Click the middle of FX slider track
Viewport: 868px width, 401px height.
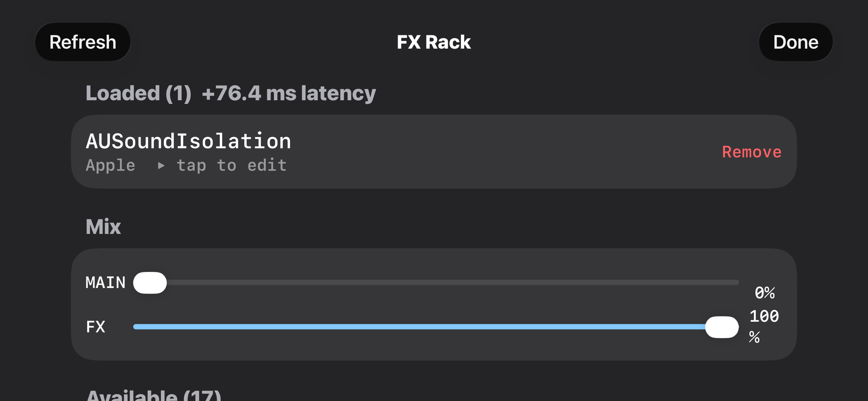coord(436,327)
